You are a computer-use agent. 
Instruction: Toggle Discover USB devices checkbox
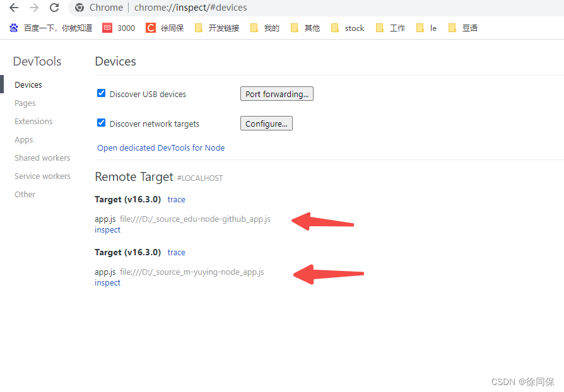point(102,93)
